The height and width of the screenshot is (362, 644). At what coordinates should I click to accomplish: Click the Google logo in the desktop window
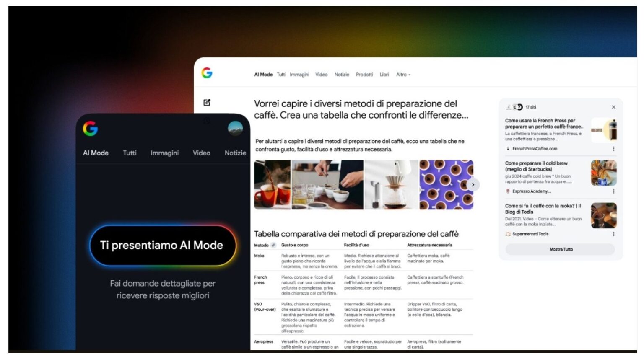[207, 73]
